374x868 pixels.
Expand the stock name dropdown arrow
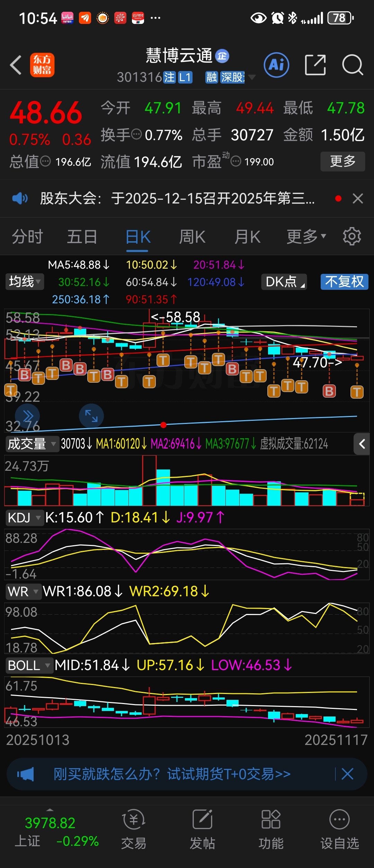coord(252,77)
